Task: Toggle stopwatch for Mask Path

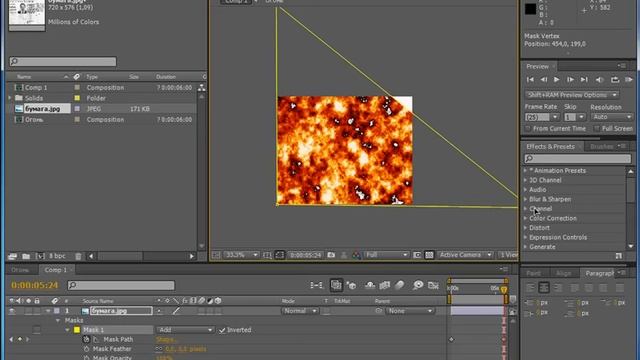Action: (86, 339)
